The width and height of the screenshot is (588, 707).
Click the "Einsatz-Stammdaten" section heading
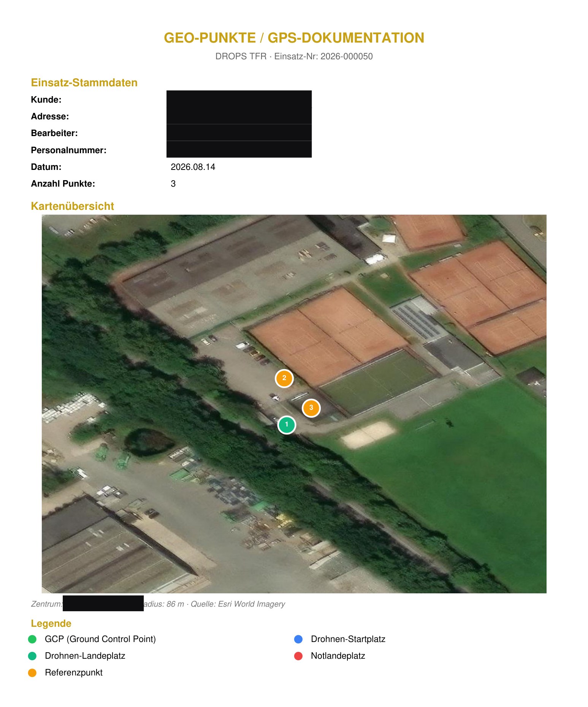84,82
